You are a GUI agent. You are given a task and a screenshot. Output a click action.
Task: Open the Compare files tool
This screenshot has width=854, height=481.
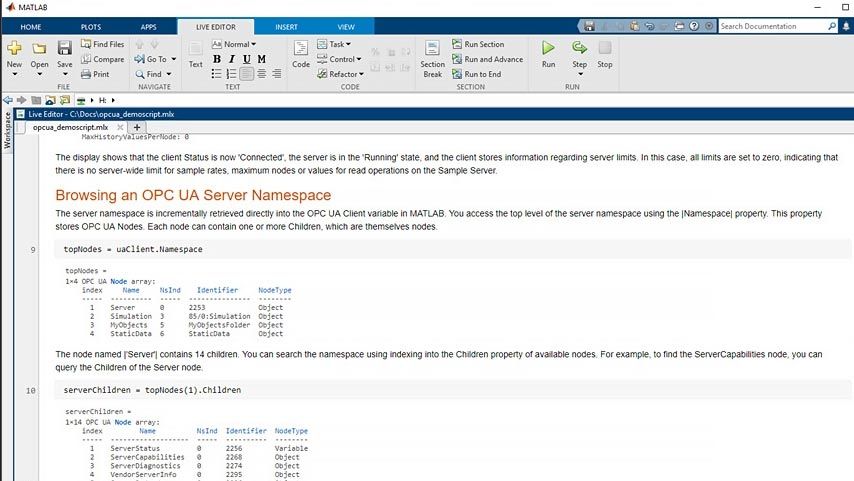102,59
